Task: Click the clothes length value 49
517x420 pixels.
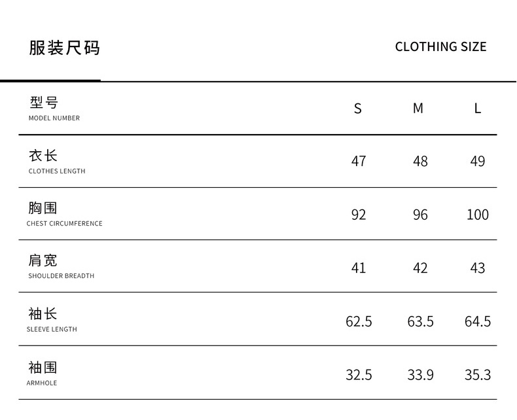Action: coord(478,162)
